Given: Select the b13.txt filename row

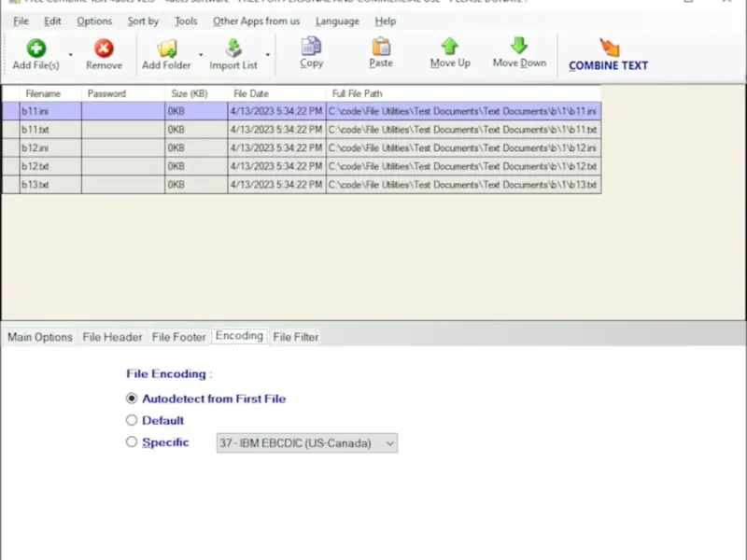Looking at the screenshot, I should tap(50, 185).
